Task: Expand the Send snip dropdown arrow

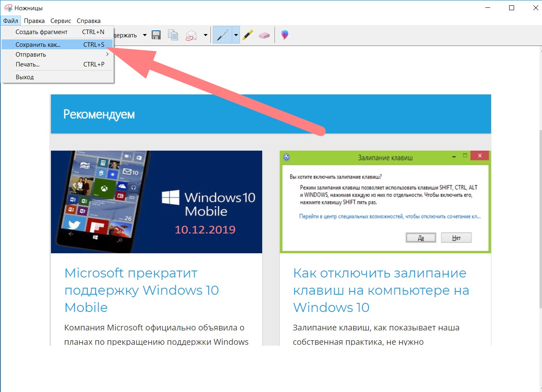Action: (205, 35)
